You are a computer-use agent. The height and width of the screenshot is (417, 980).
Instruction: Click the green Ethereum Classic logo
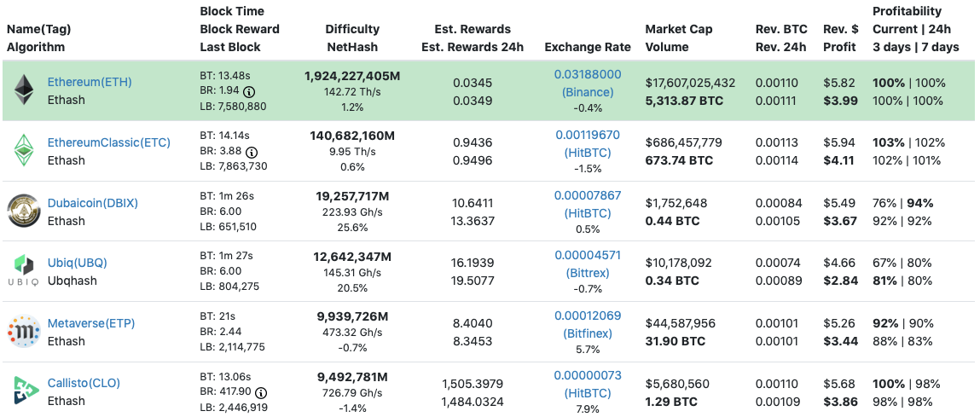tap(23, 151)
